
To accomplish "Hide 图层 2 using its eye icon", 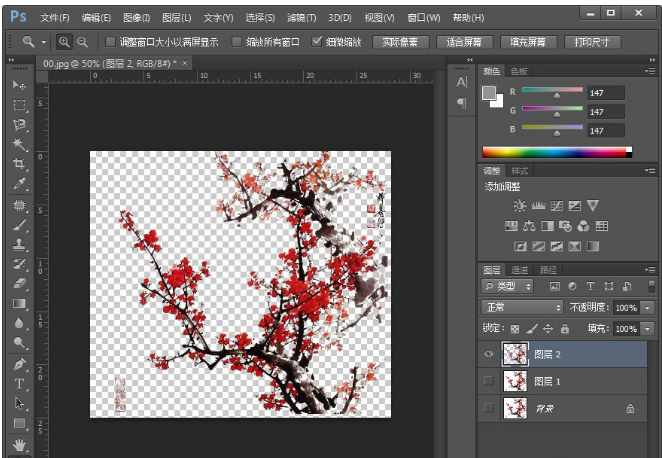I will (488, 353).
